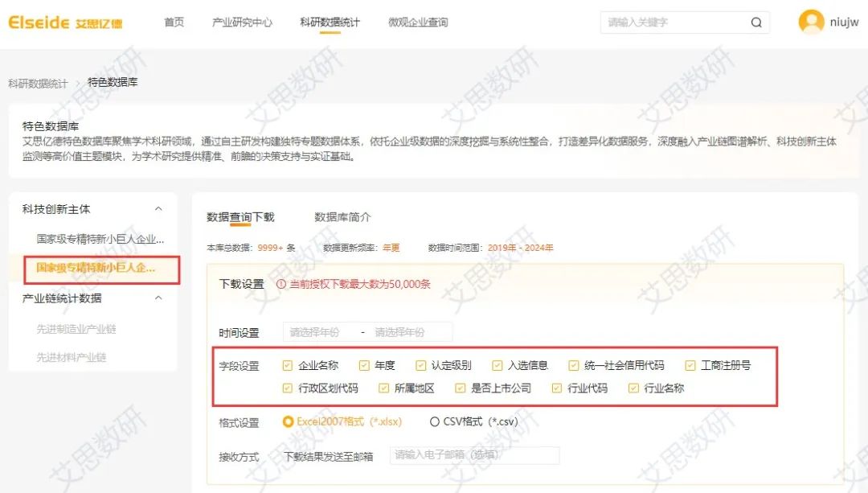Open the start year picker
The width and height of the screenshot is (868, 493).
tap(314, 332)
